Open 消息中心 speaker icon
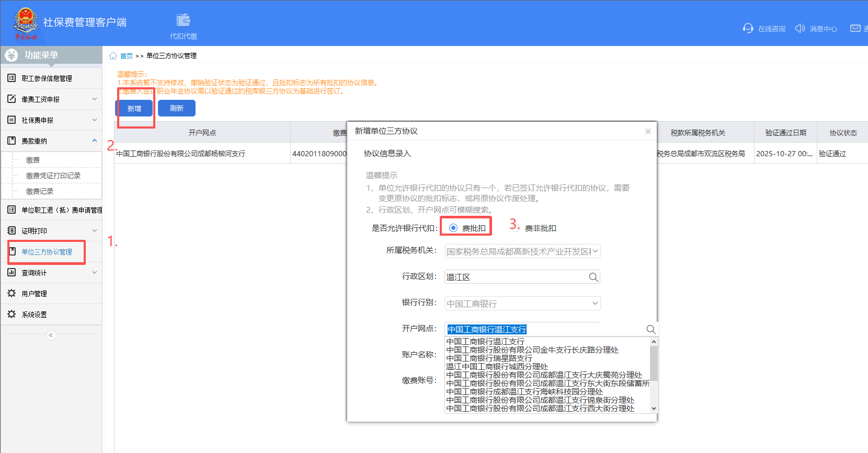The width and height of the screenshot is (868, 453). coord(800,28)
